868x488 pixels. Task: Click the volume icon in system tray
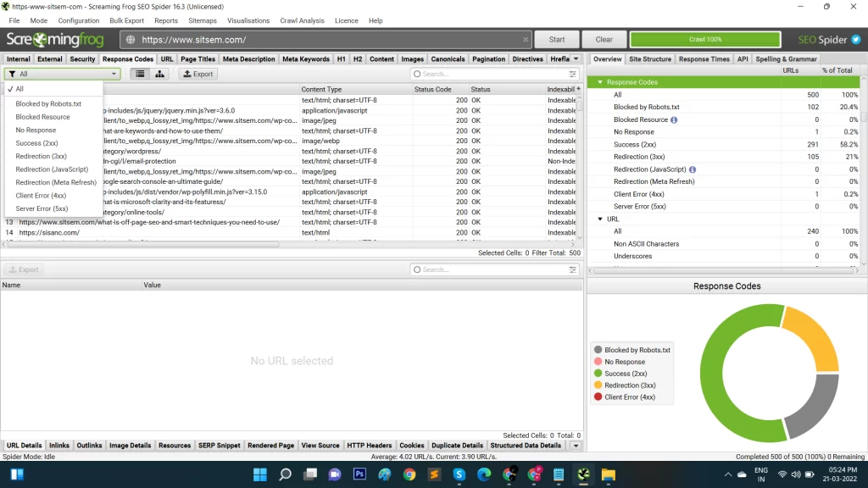796,474
